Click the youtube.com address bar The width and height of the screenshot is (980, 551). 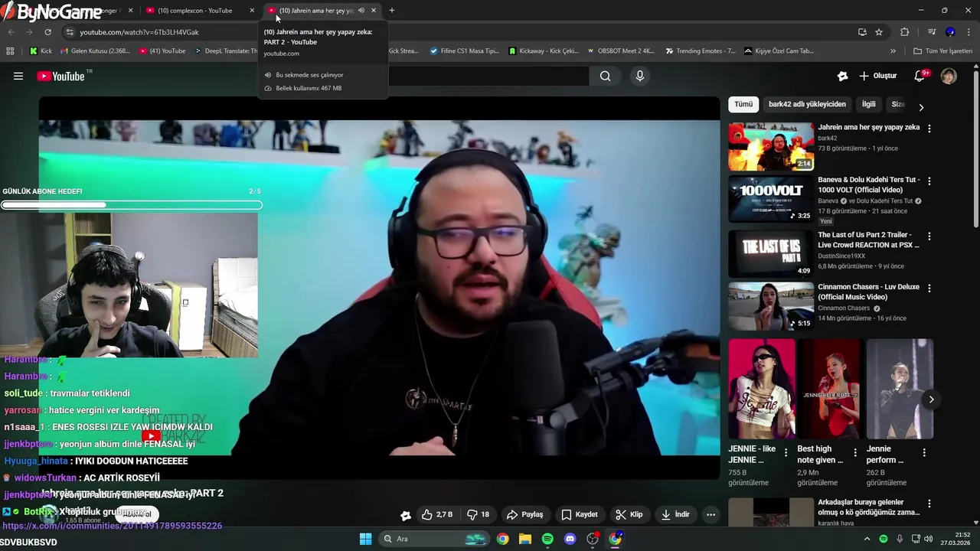pos(459,32)
